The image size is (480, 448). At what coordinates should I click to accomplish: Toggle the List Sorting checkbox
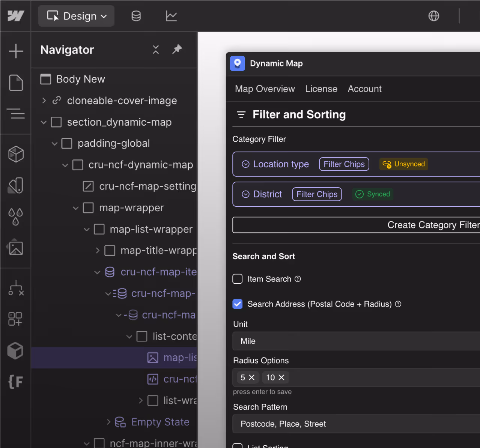click(238, 446)
